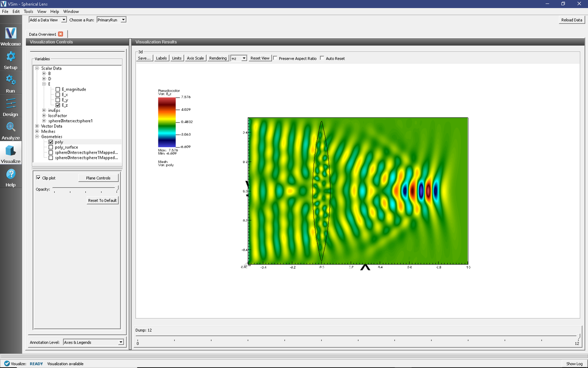588x368 pixels.
Task: Open the Design sidebar icon
Action: coord(11,106)
